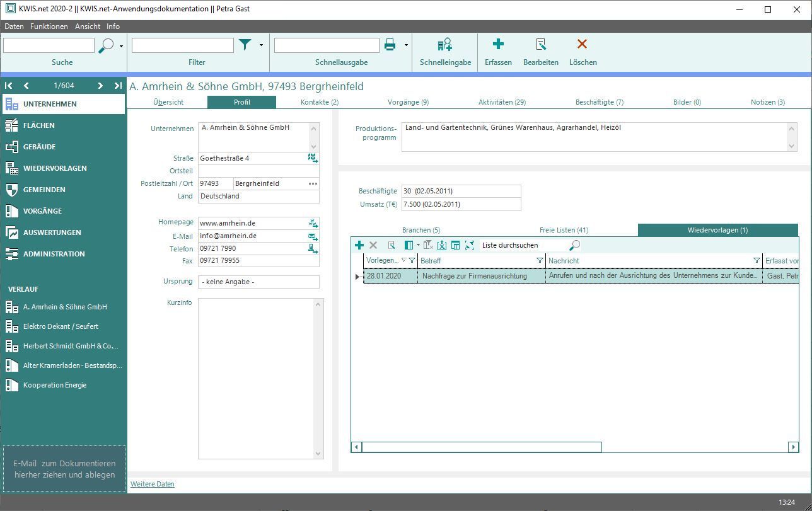Screen dimensions: 812x511
Task: Open the Info menu
Action: point(113,26)
